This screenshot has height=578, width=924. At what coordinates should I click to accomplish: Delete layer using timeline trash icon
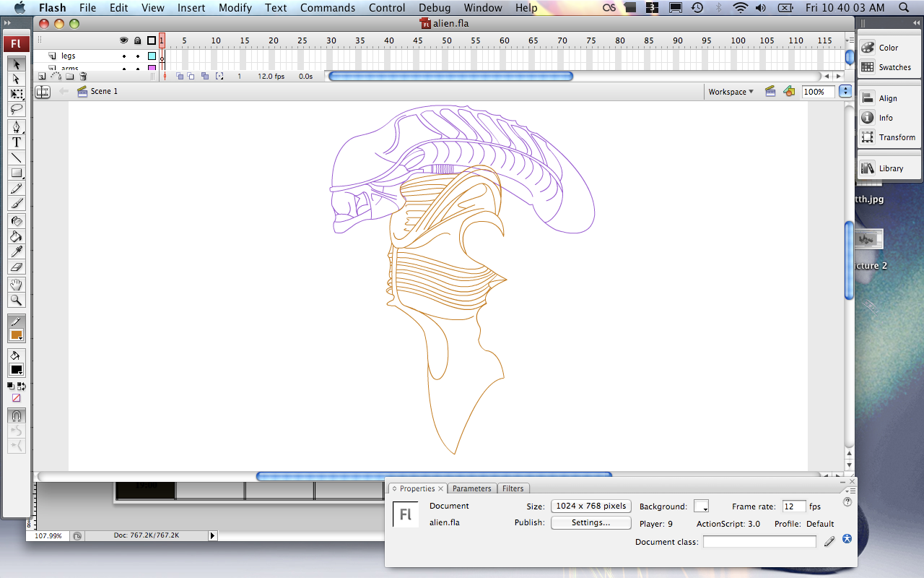[83, 76]
